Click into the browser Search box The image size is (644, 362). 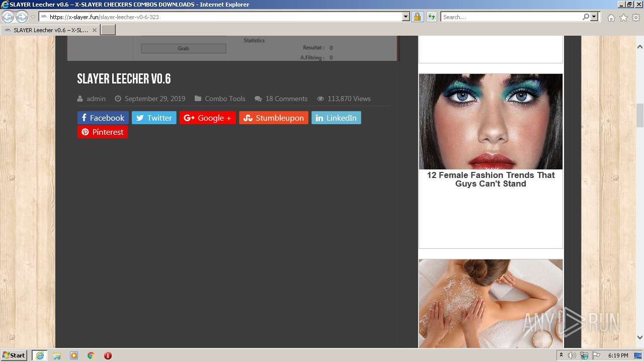click(511, 17)
